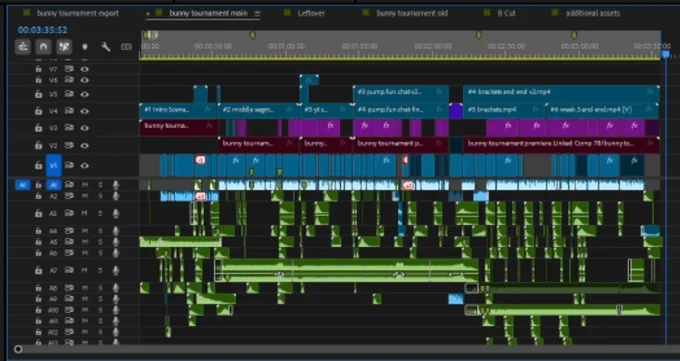Select the bunny tournament main tab
Viewport: 680px width, 361px height.
click(208, 13)
